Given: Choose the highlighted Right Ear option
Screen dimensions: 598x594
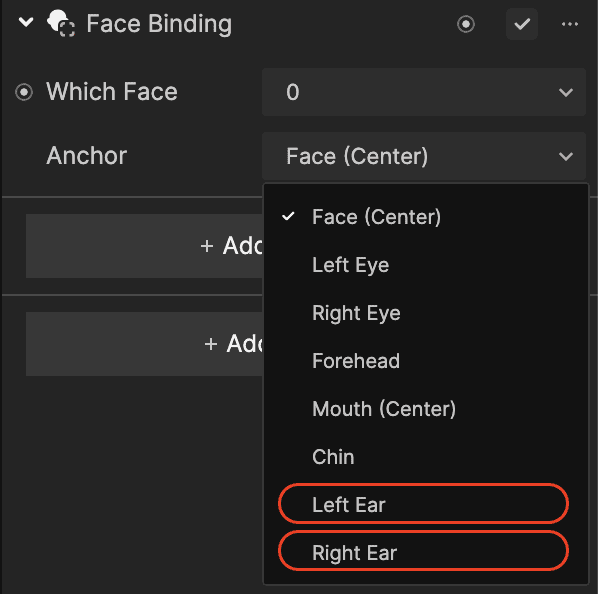Looking at the screenshot, I should click(x=423, y=551).
